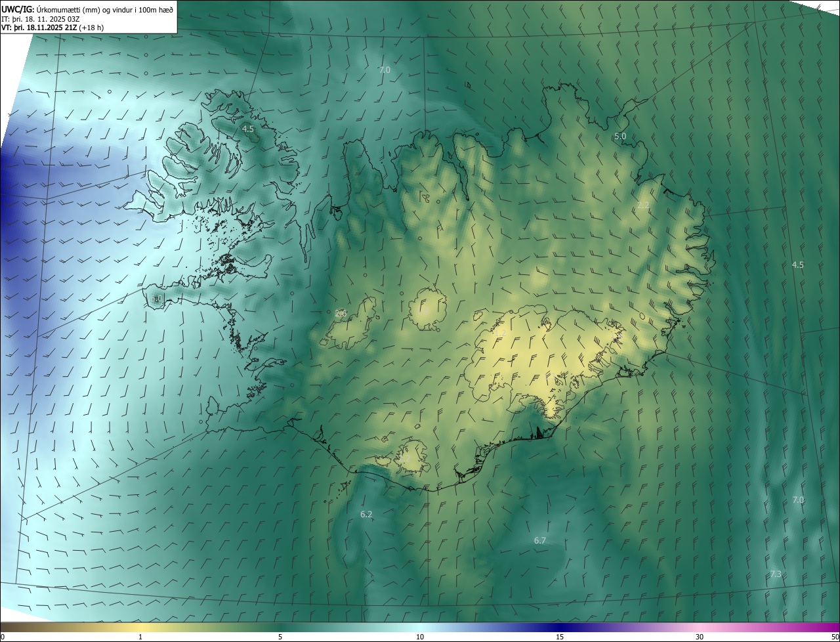The width and height of the screenshot is (840, 642).
Task: Click the 1.2 value on Vatnajökull glacier
Action: (501, 333)
